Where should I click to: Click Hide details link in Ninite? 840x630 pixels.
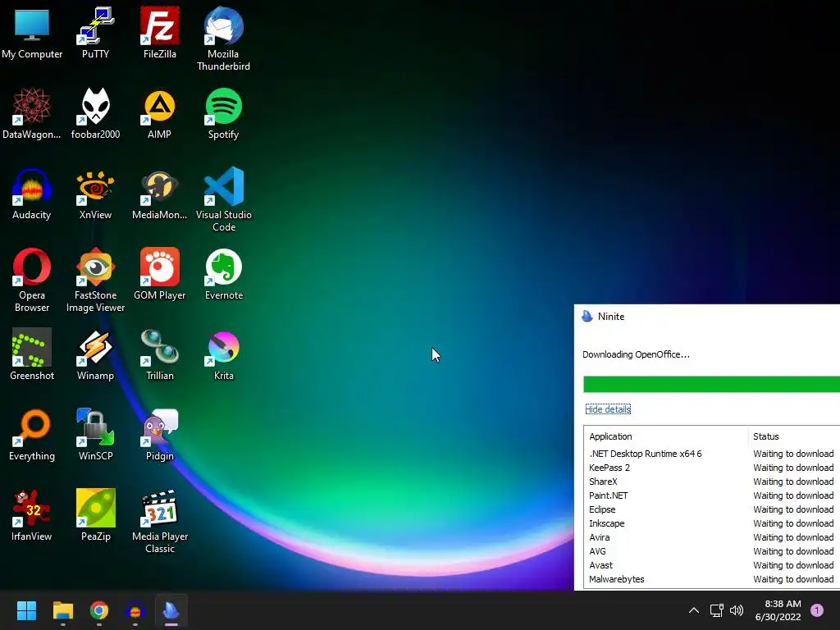[x=608, y=409]
